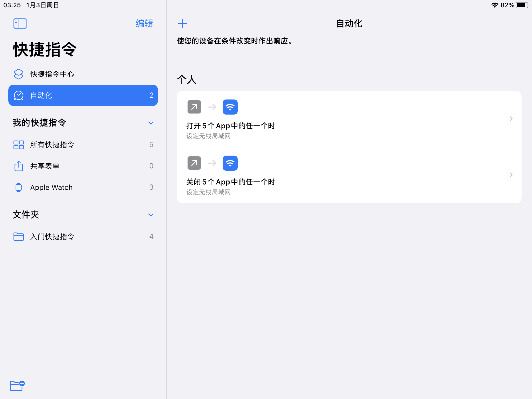Open the Apple Watch shortcuts
Screen dimensions: 532x399
coord(51,187)
